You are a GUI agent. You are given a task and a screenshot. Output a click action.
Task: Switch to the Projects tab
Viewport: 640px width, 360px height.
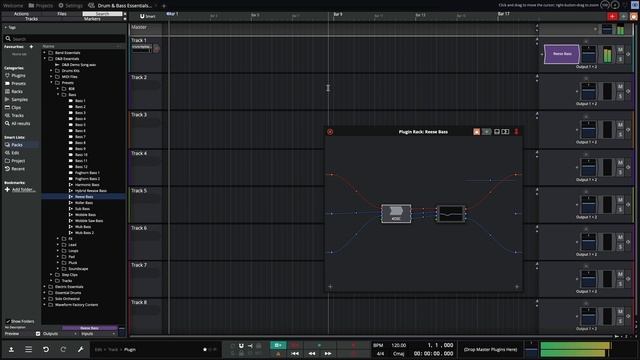(41, 5)
